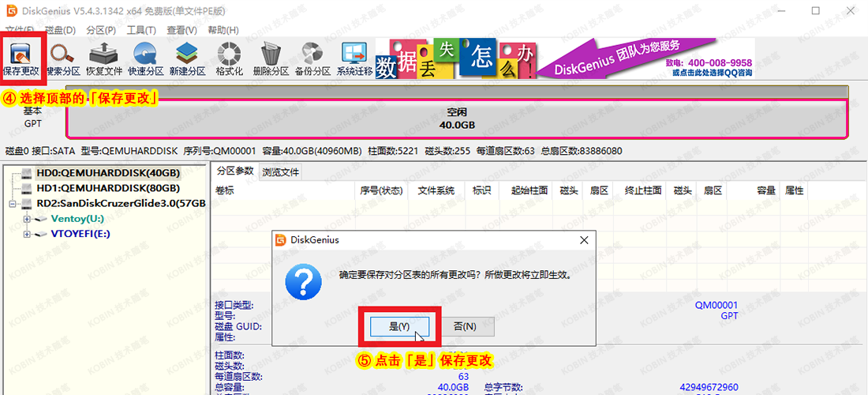Click the QQ consultation link text
The width and height of the screenshot is (868, 395).
[711, 73]
